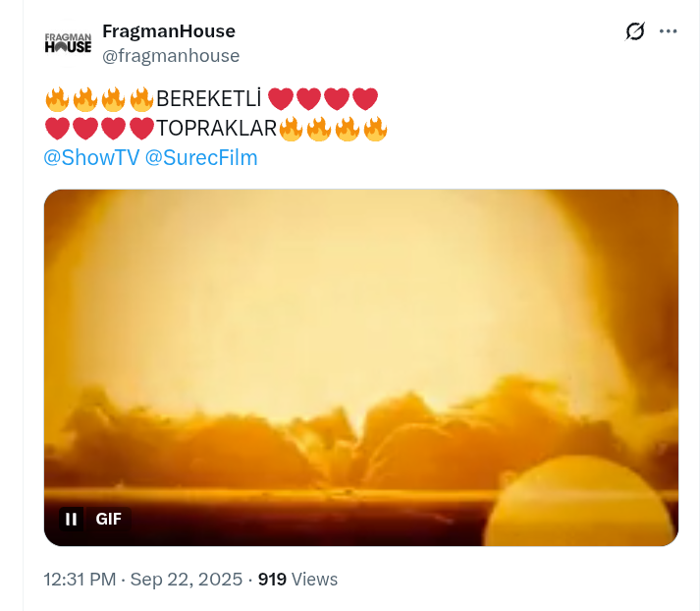Open the golden sunset GIF media

coord(361,367)
